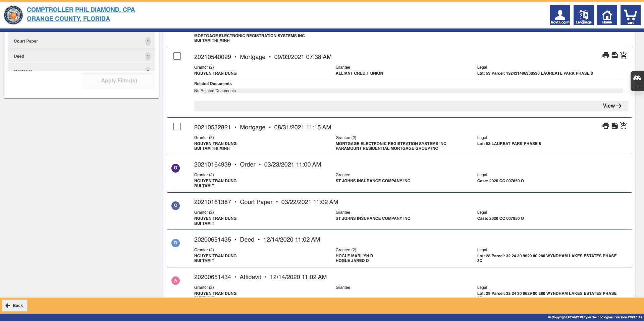The width and height of the screenshot is (644, 321).
Task: Click grantee ALLIANT CREDIT UNION
Action: pos(359,73)
